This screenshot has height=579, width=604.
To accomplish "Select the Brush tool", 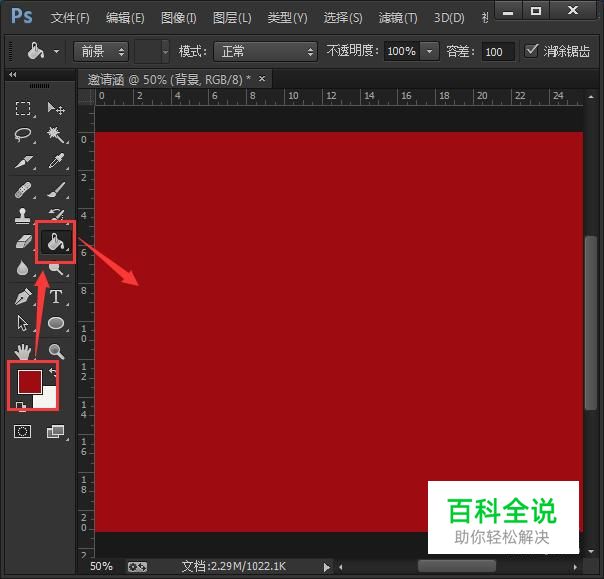I will click(x=56, y=190).
